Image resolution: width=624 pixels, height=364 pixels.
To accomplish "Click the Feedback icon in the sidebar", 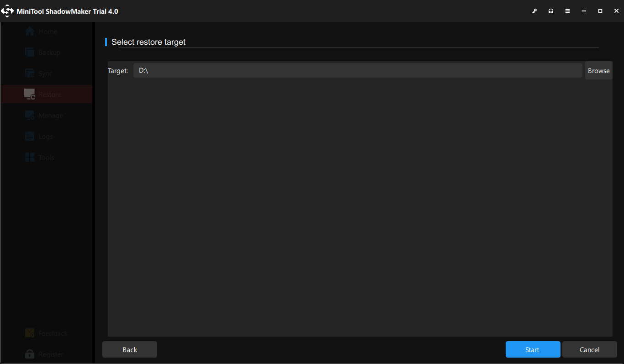I will pos(30,333).
